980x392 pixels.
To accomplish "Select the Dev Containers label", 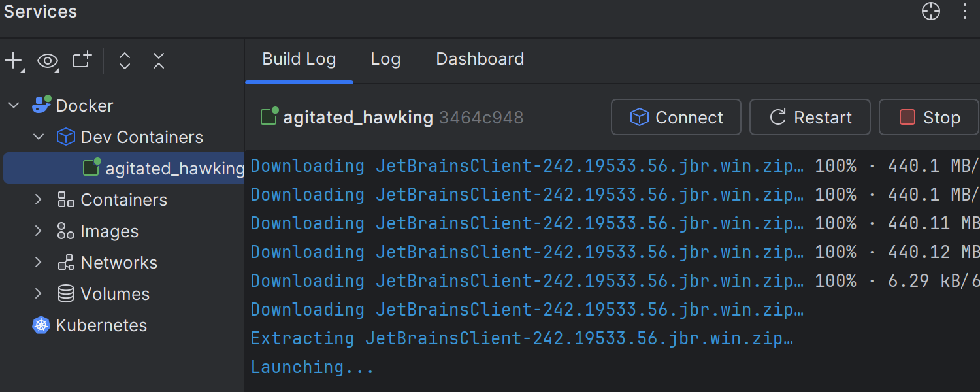I will coord(142,137).
